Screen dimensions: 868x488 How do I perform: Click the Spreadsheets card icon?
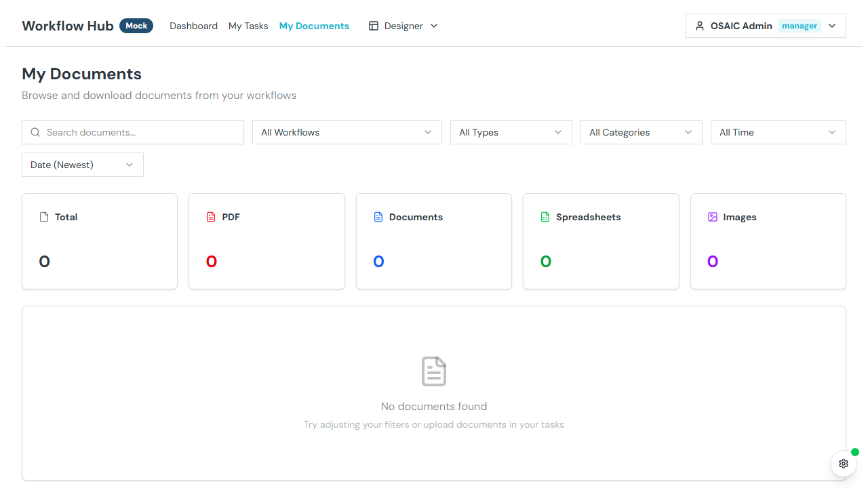tap(545, 217)
